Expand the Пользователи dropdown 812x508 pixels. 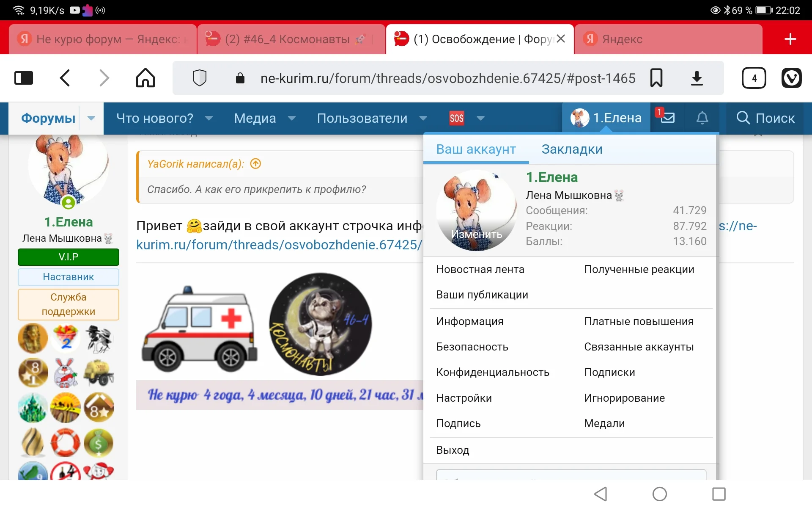click(x=424, y=119)
